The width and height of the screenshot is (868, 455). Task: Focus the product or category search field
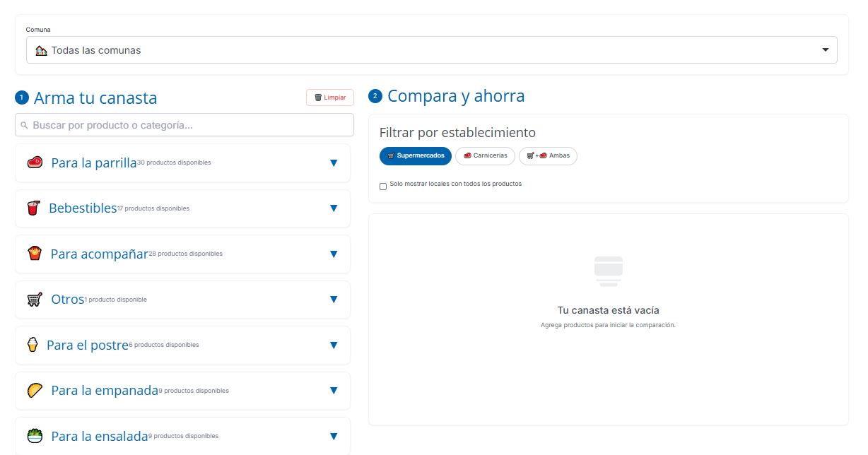pos(184,125)
